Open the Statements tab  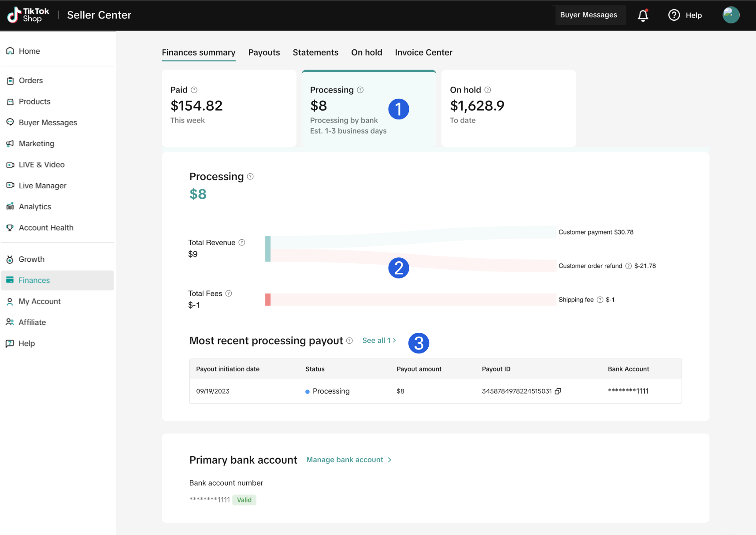click(x=315, y=52)
